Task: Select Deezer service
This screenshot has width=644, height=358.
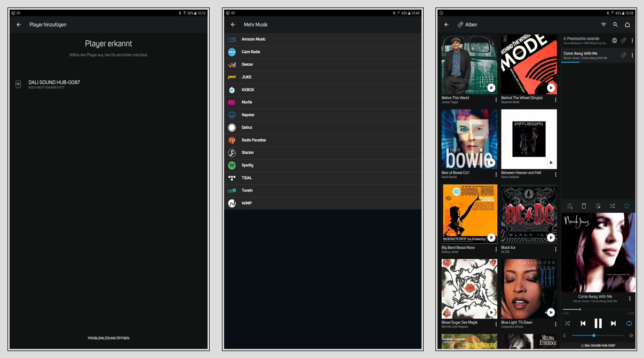Action: [323, 65]
